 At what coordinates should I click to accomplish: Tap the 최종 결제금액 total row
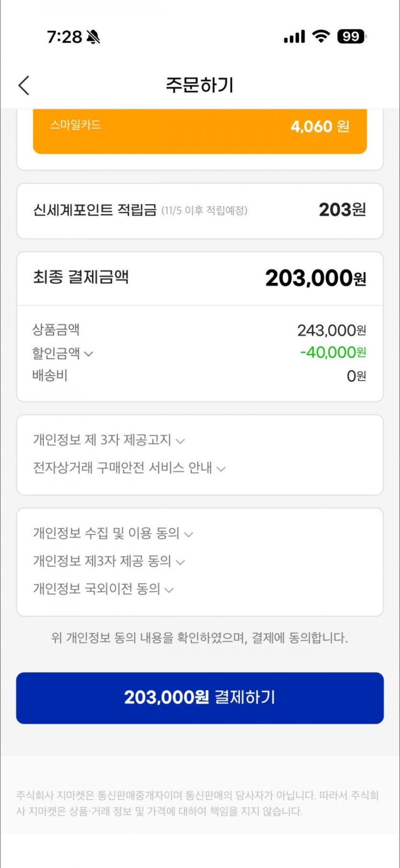point(200,278)
